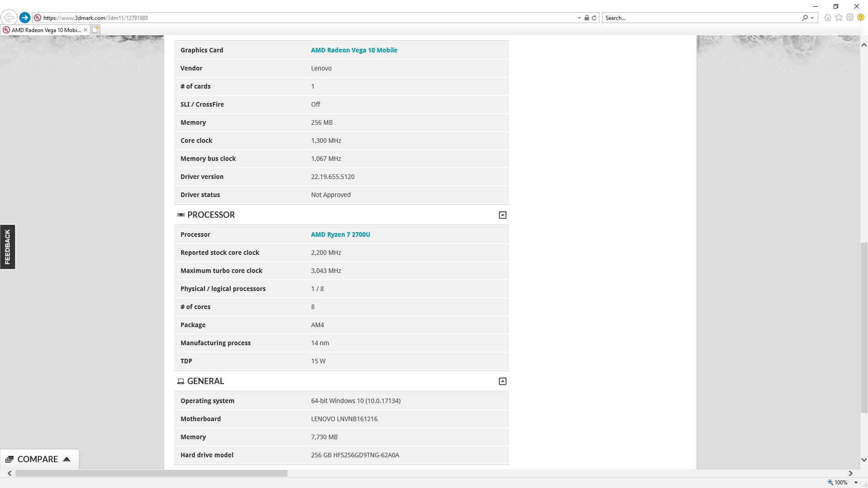Click the Driver status value Not Approved
This screenshot has width=868, height=488.
[x=330, y=195]
